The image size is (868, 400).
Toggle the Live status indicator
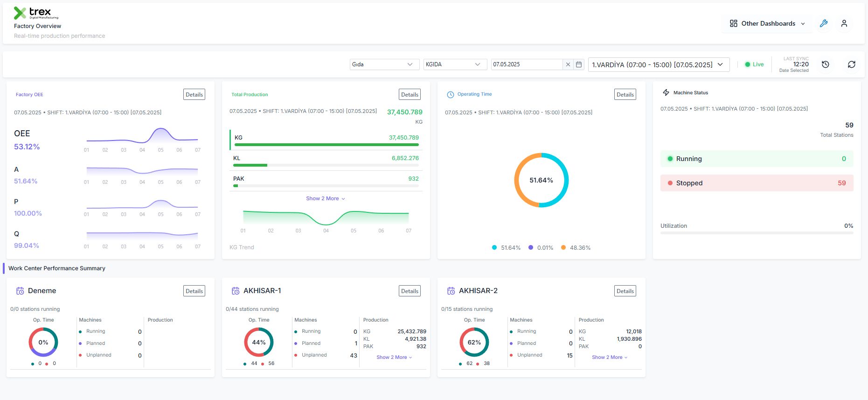pos(754,64)
